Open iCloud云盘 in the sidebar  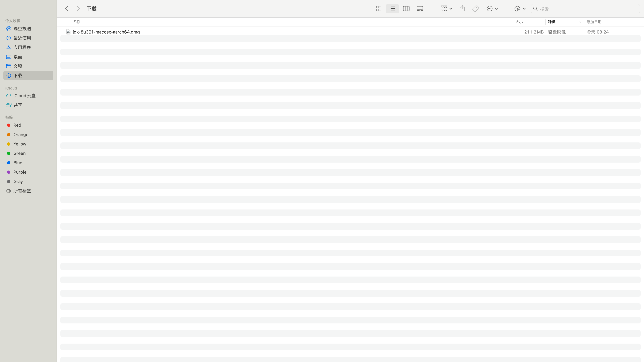28,96
